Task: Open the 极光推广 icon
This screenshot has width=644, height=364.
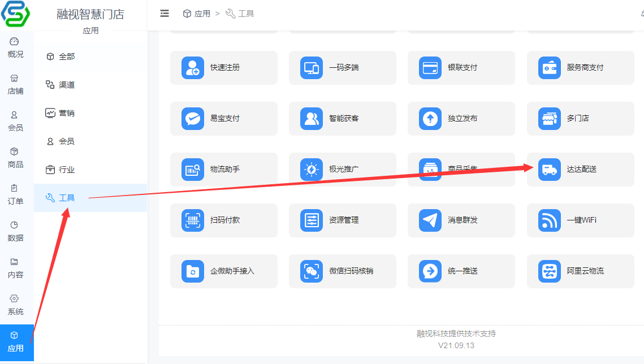Action: tap(312, 170)
